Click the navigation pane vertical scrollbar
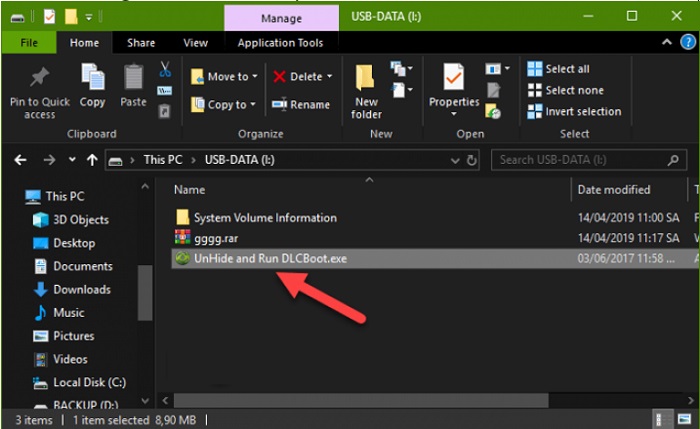The height and width of the screenshot is (429, 700). point(145,292)
